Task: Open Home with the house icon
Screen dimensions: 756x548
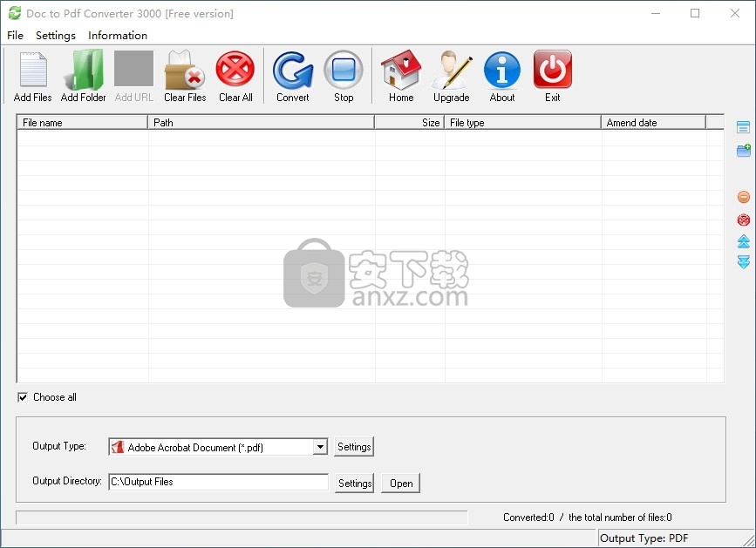Action: tap(401, 71)
